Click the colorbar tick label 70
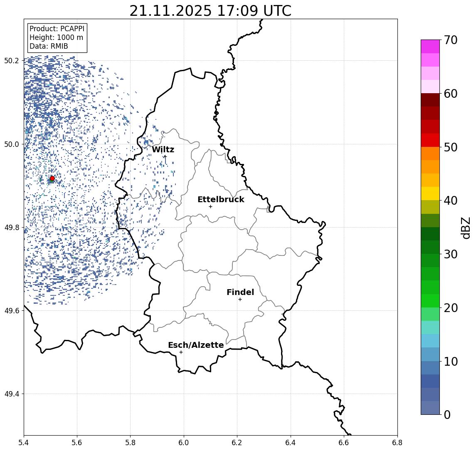The height and width of the screenshot is (451, 476). [451, 40]
